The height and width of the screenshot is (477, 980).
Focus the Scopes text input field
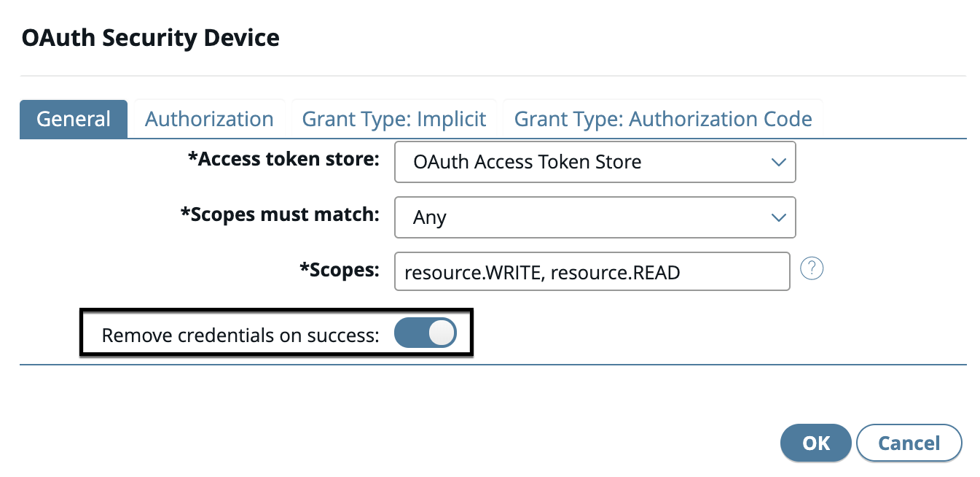tap(592, 272)
